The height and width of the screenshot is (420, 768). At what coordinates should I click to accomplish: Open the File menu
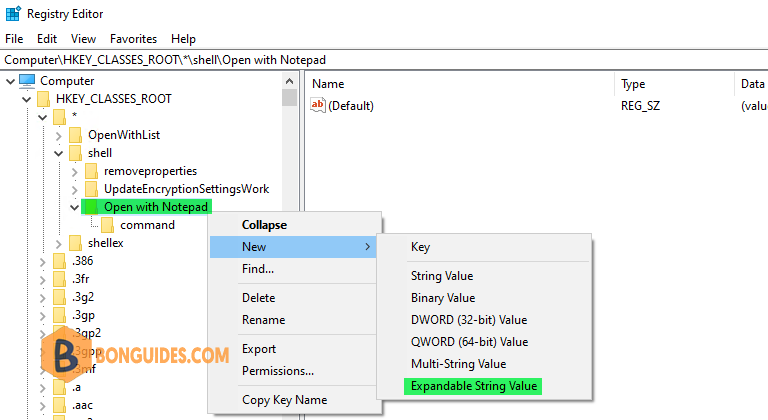tap(14, 39)
